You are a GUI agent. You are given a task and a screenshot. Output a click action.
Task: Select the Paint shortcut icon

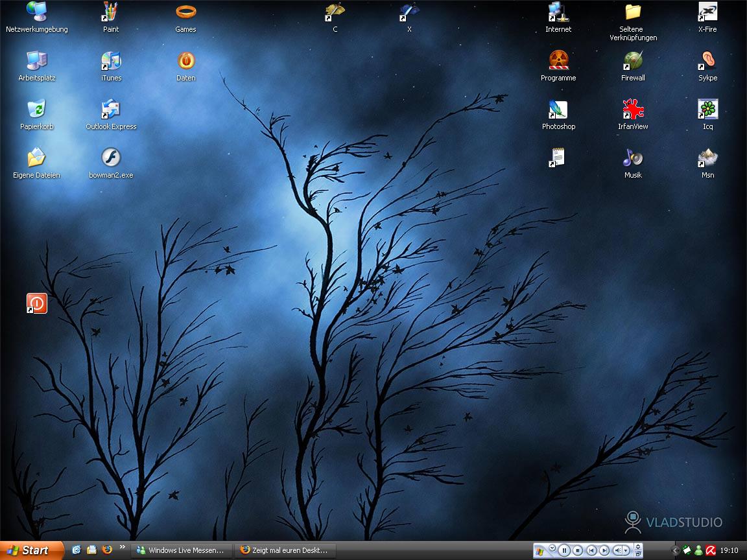(x=110, y=17)
